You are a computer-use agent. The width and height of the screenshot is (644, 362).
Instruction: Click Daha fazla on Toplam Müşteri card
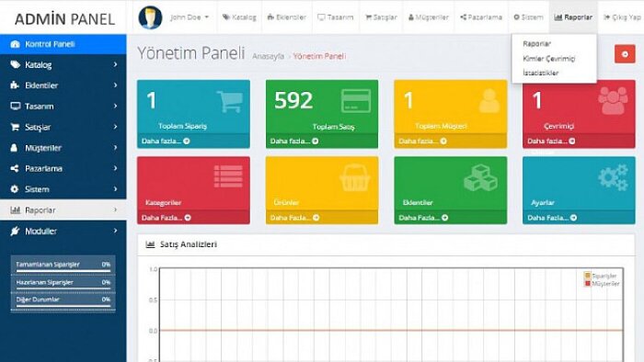pos(422,141)
